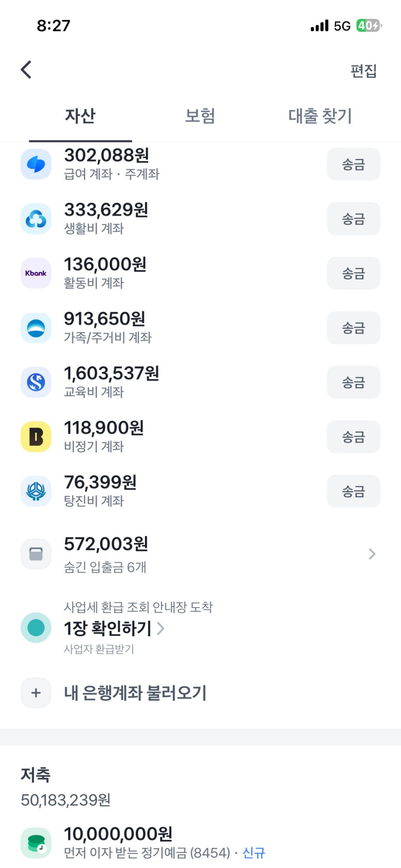The width and height of the screenshot is (401, 868).
Task: Tap the plus icon to import accounts
Action: (x=36, y=693)
